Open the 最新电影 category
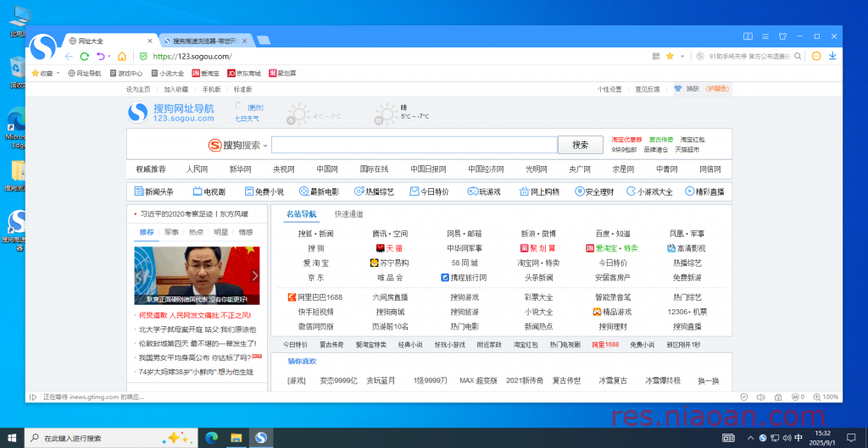868x448 pixels. click(319, 192)
